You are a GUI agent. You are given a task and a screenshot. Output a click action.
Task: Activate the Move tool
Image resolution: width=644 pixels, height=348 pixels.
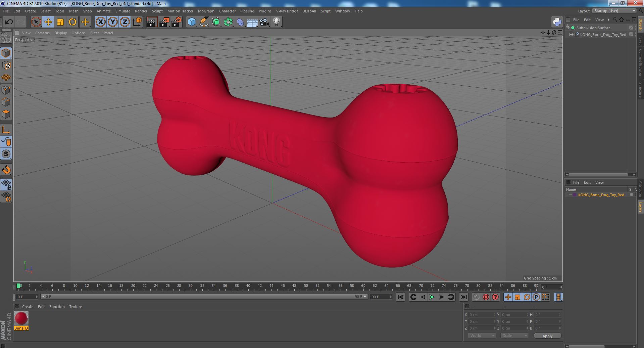(48, 22)
